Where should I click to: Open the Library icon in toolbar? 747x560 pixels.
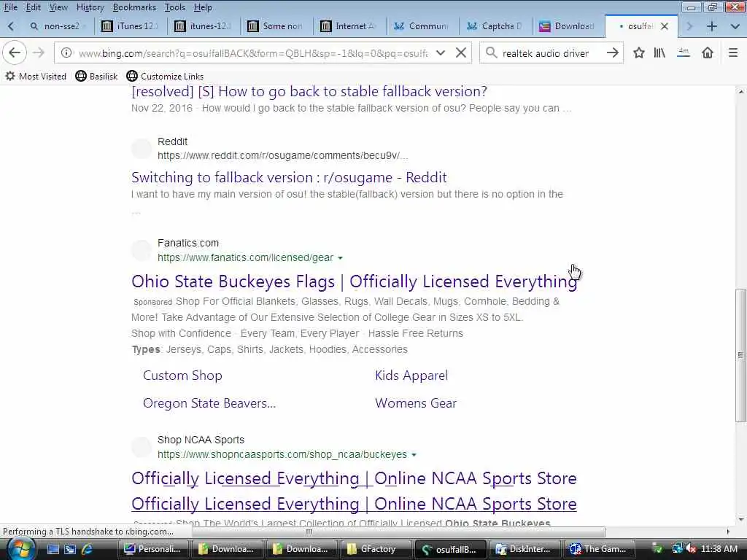tap(659, 52)
